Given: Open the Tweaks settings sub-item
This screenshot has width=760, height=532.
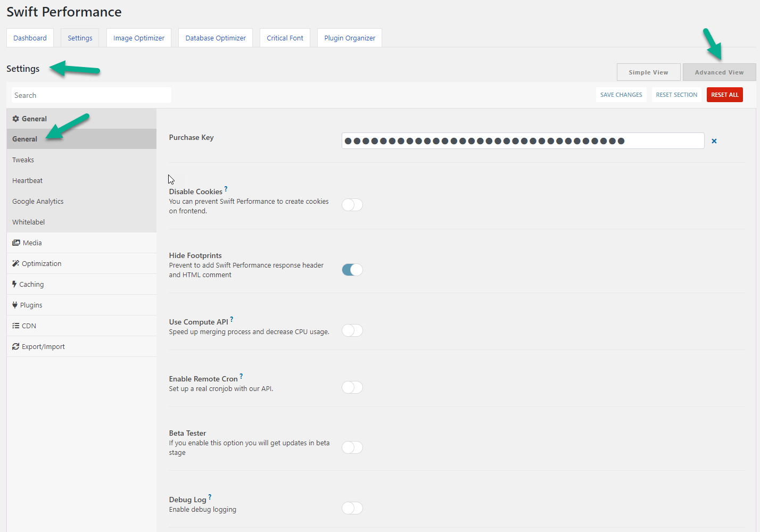Looking at the screenshot, I should click(x=81, y=160).
